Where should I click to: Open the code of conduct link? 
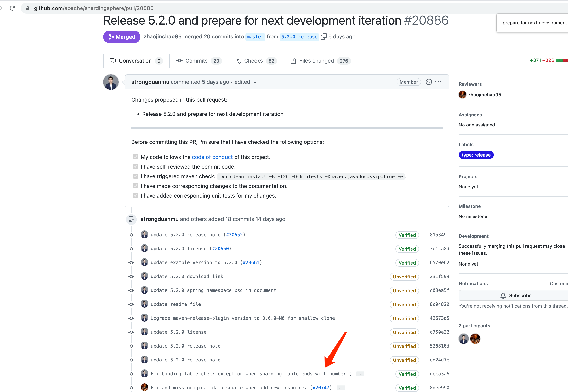pyautogui.click(x=212, y=157)
